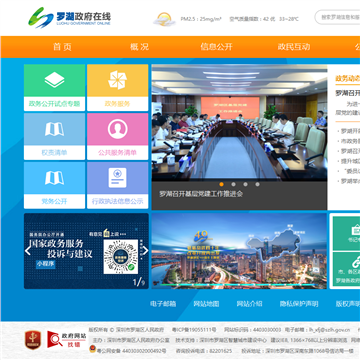Open the 政民互动 navigation tab

294,47
